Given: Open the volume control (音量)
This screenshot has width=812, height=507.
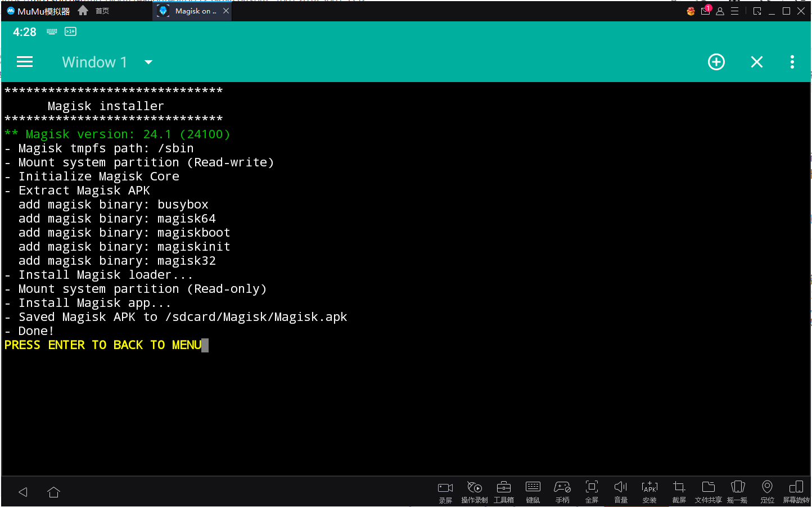Looking at the screenshot, I should 621,492.
